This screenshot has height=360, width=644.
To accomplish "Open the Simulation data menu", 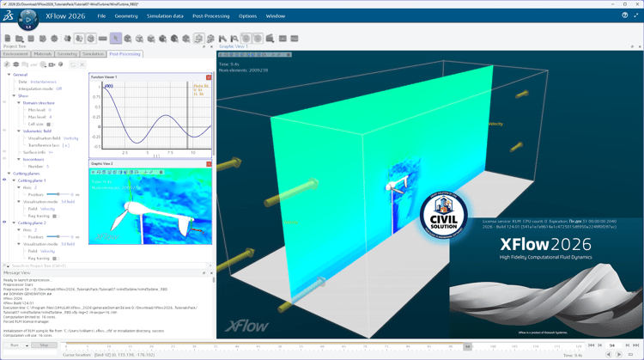I will pyautogui.click(x=165, y=16).
